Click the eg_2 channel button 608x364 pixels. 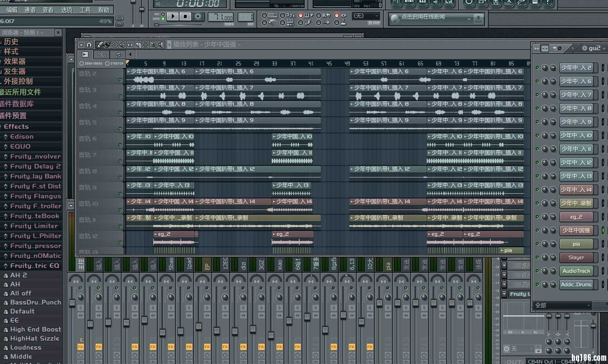[x=576, y=217]
